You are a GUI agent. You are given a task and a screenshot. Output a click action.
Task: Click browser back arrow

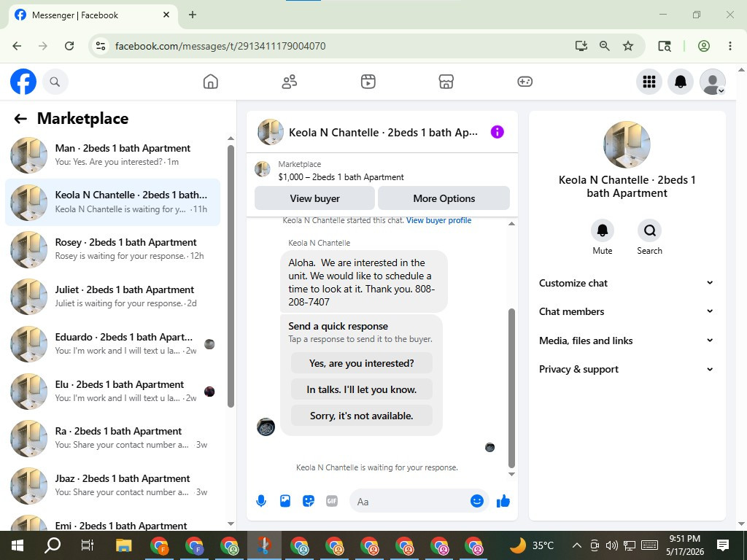(18, 46)
